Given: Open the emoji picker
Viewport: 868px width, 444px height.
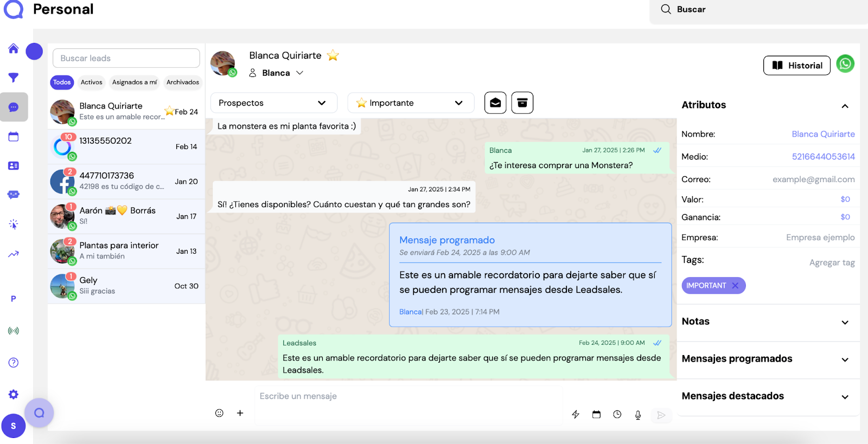Looking at the screenshot, I should tap(219, 413).
